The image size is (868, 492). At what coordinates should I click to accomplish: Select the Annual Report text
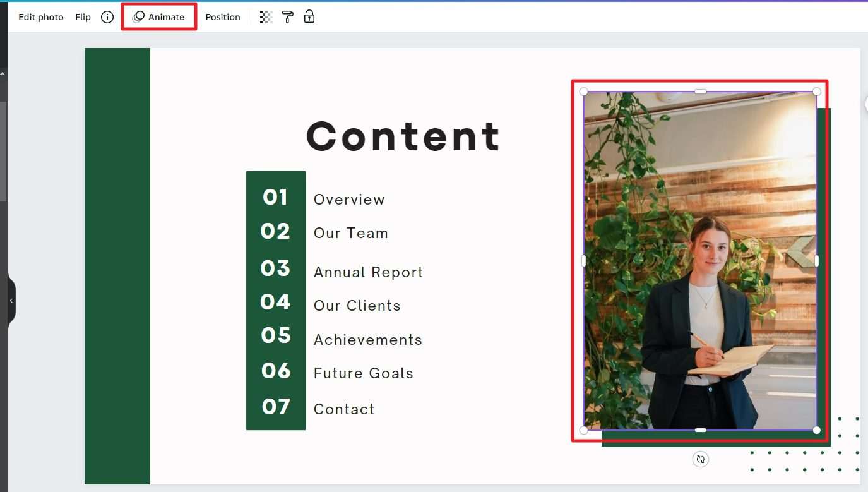(369, 272)
